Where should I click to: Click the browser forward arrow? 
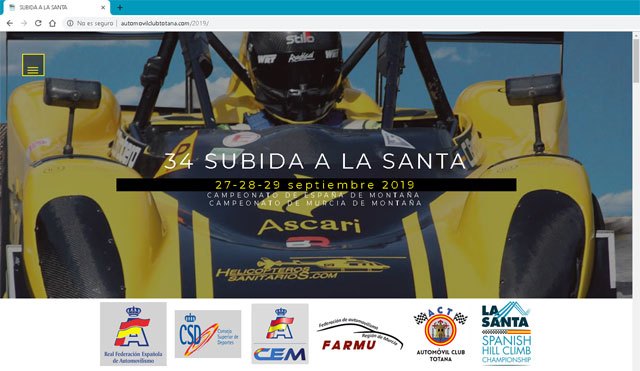pos(24,23)
